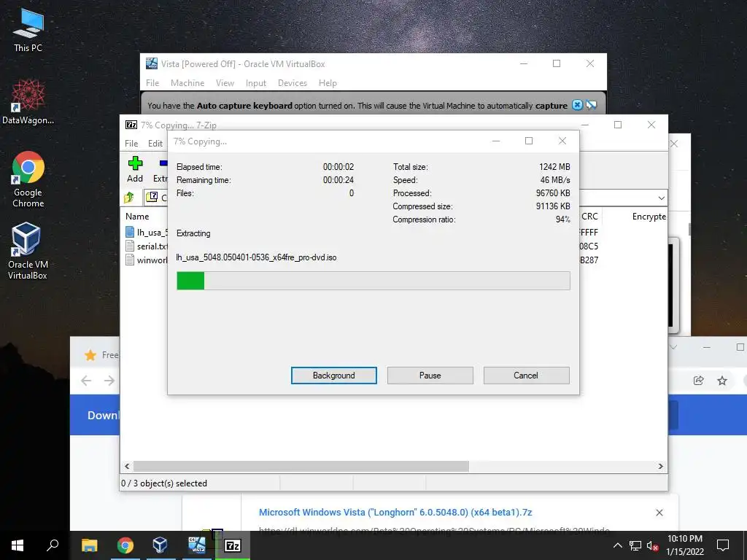
Task: Click the green Add button in 7-Zip
Action: 135,169
